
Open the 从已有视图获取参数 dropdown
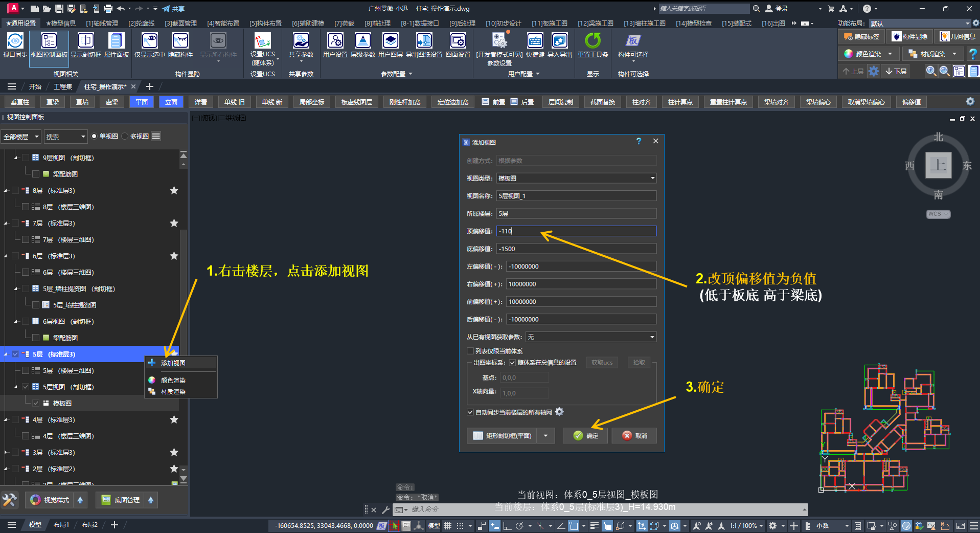[591, 337]
